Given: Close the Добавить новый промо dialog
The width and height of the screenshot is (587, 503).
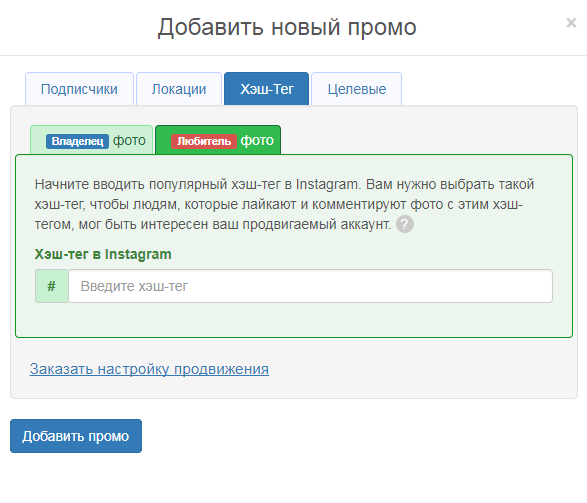Looking at the screenshot, I should tap(571, 23).
